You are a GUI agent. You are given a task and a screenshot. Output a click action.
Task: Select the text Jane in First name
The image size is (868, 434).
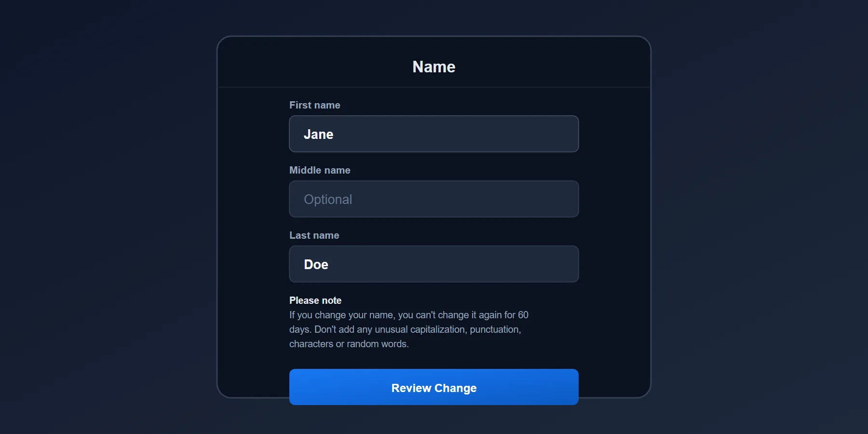(x=318, y=134)
